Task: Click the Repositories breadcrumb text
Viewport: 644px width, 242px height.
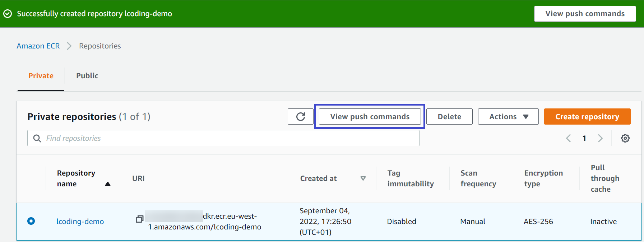Action: [100, 46]
